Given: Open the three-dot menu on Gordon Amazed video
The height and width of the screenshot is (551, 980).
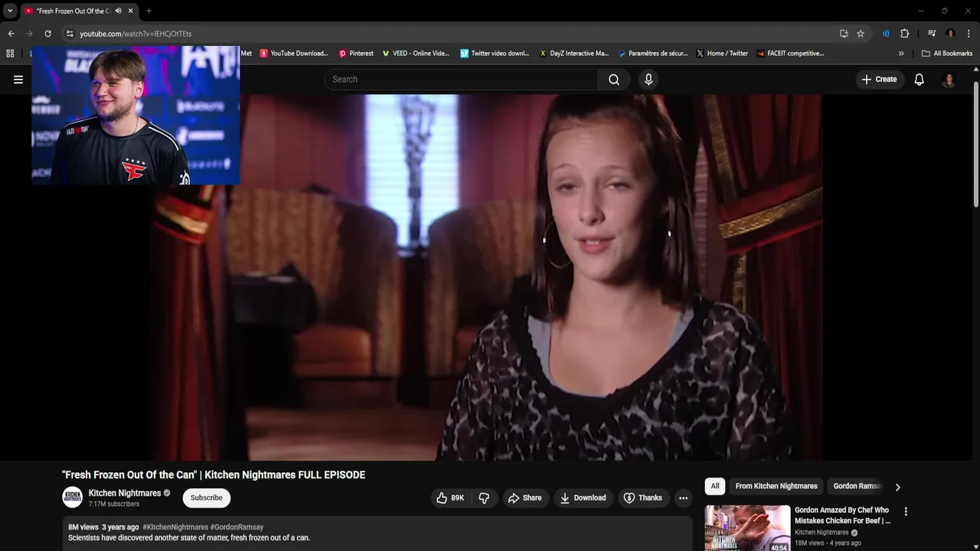Looking at the screenshot, I should (906, 511).
